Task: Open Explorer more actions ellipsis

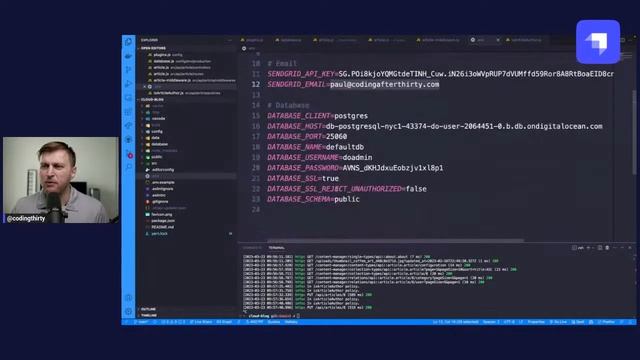Action: [x=230, y=40]
